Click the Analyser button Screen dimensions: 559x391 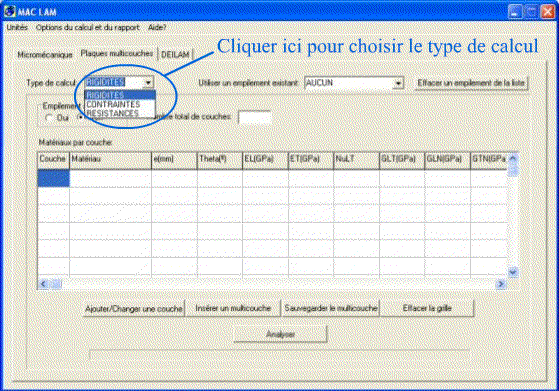pyautogui.click(x=280, y=334)
